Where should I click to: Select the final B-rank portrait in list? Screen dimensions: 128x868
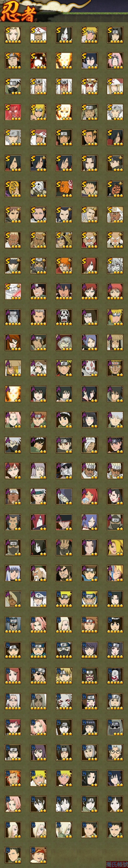pos(38,855)
